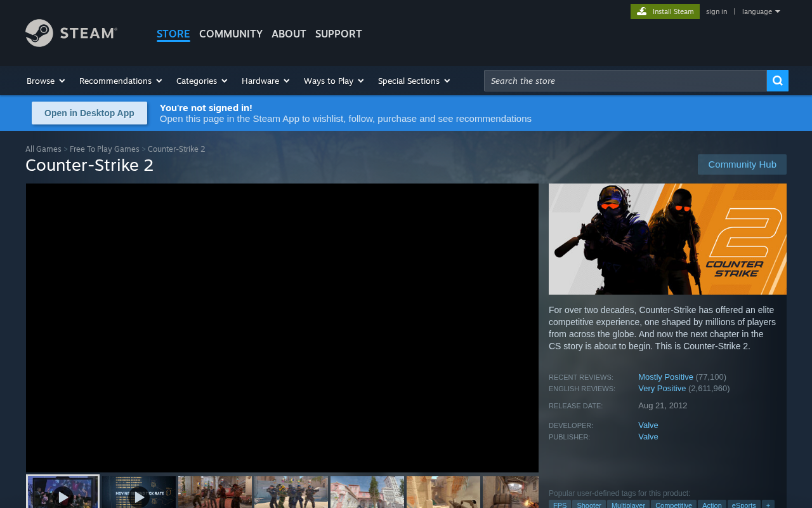This screenshot has width=812, height=508.
Task: Open the Community Hub
Action: coord(742,164)
